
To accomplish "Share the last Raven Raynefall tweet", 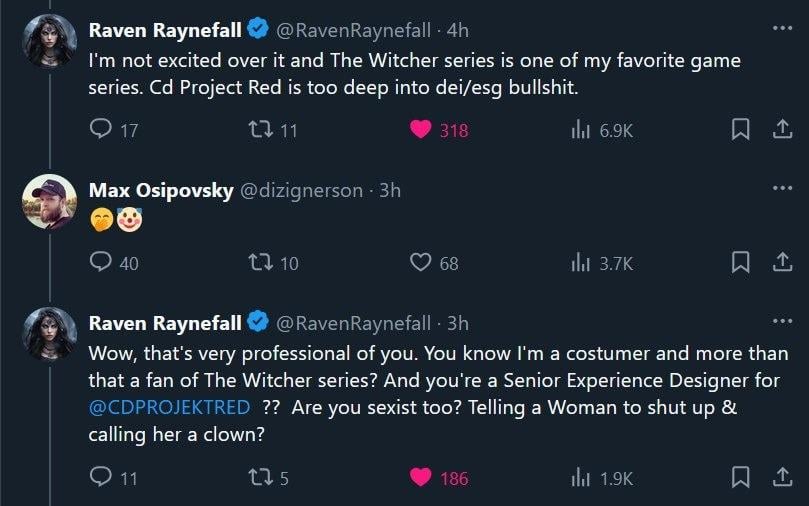I will [x=782, y=477].
